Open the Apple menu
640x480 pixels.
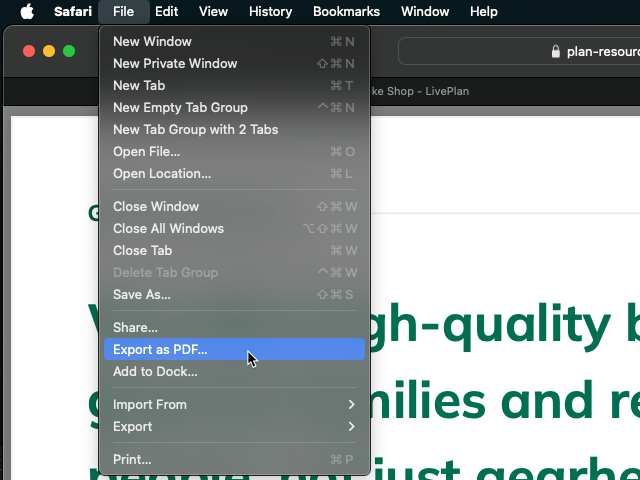pos(27,12)
